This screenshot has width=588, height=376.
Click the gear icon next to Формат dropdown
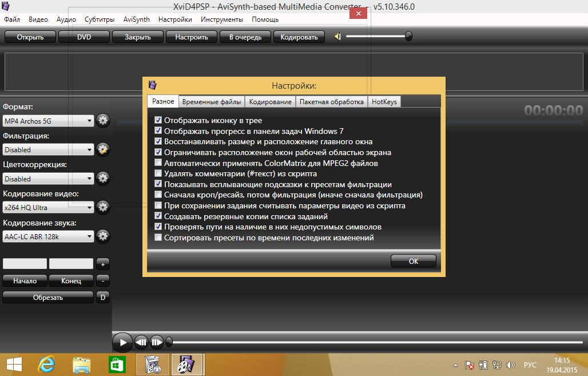point(103,121)
